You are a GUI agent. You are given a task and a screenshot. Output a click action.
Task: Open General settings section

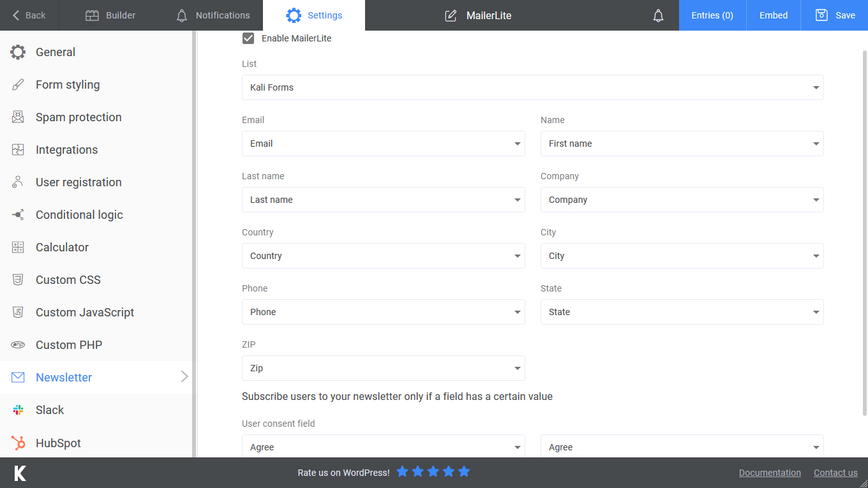[x=96, y=52]
